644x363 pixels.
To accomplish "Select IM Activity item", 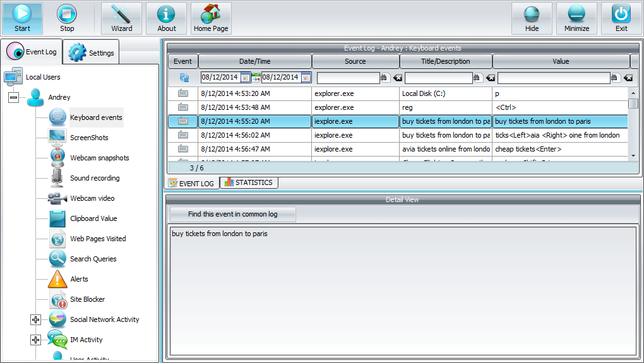I will click(x=86, y=340).
